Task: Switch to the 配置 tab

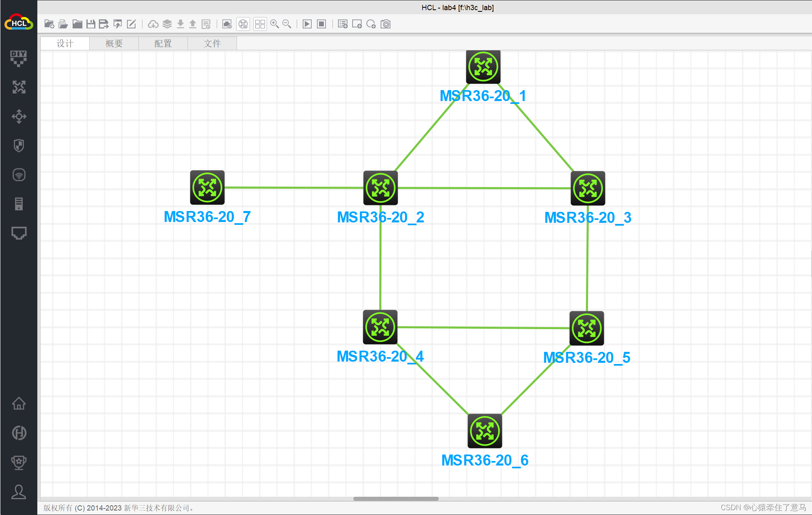Action: click(163, 43)
